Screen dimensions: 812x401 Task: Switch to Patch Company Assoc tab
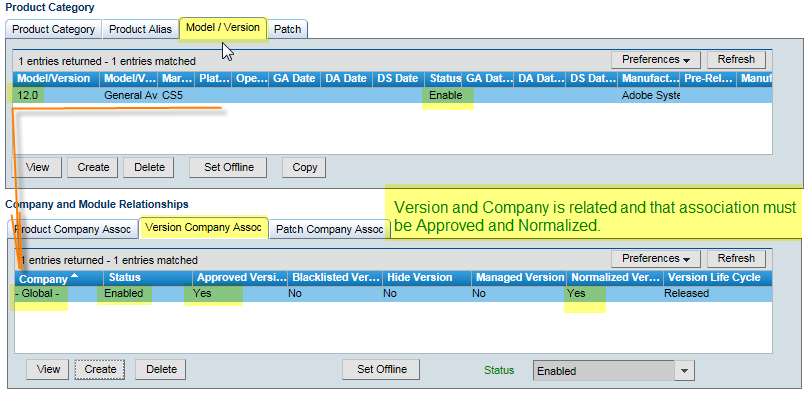tap(330, 229)
